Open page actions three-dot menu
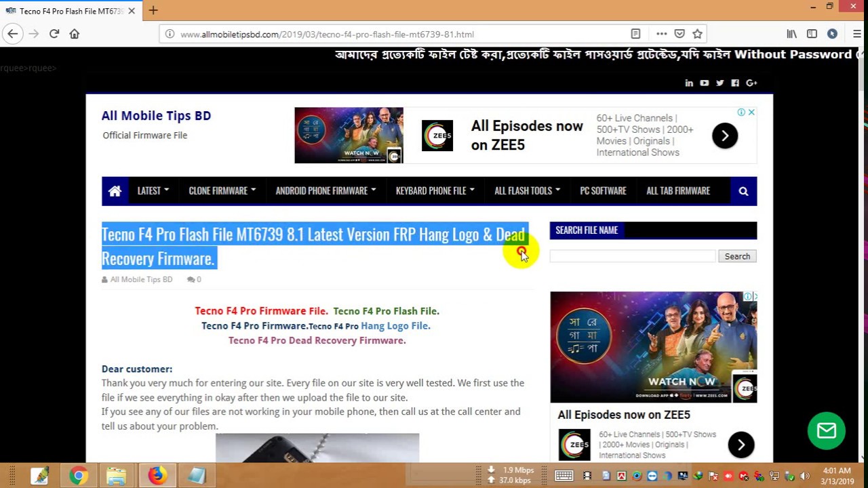 pyautogui.click(x=661, y=34)
